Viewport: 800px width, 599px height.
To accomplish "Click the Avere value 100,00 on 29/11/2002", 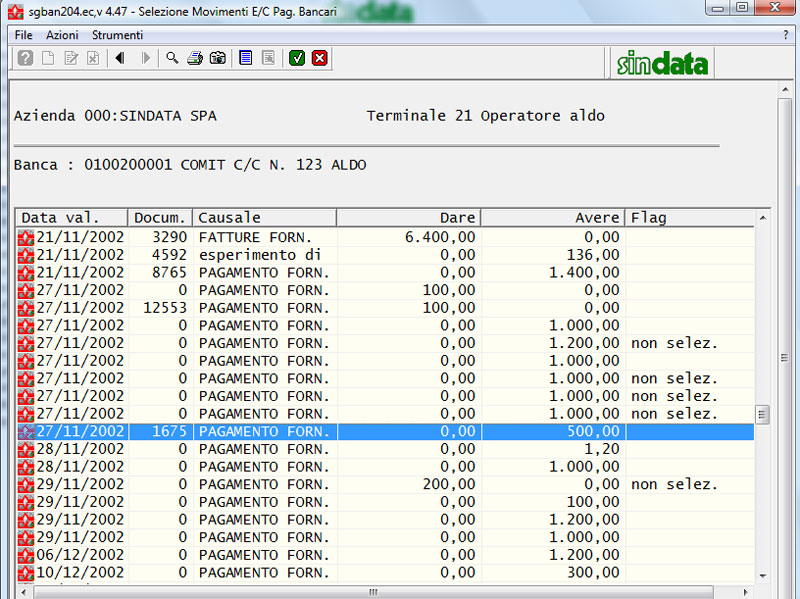I will (x=593, y=502).
